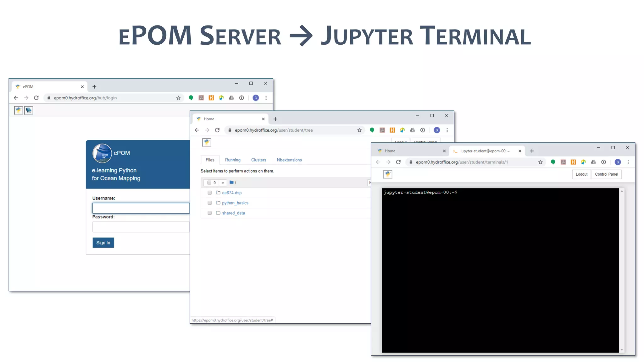Go back in Home tree window
Screen dimensions: 644x362
tap(197, 130)
